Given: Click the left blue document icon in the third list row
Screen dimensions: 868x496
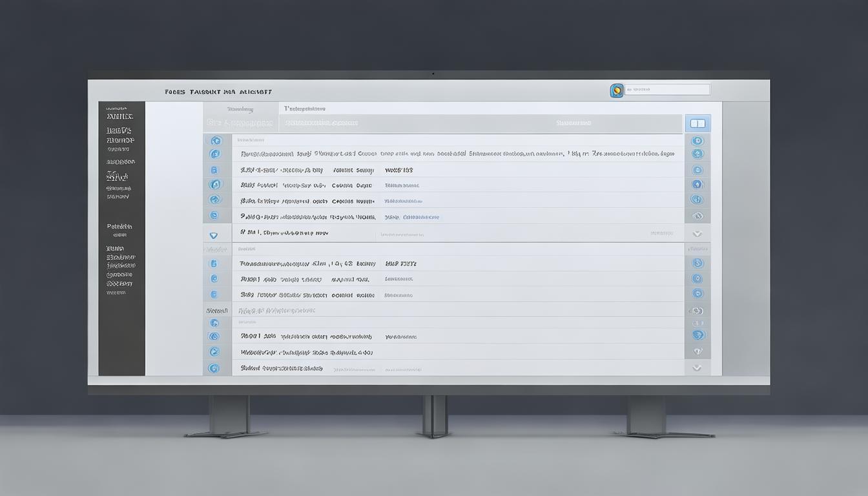Looking at the screenshot, I should point(214,170).
